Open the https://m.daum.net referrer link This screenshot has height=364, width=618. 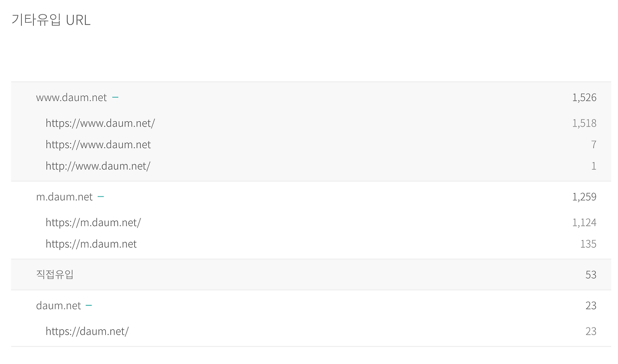91,244
